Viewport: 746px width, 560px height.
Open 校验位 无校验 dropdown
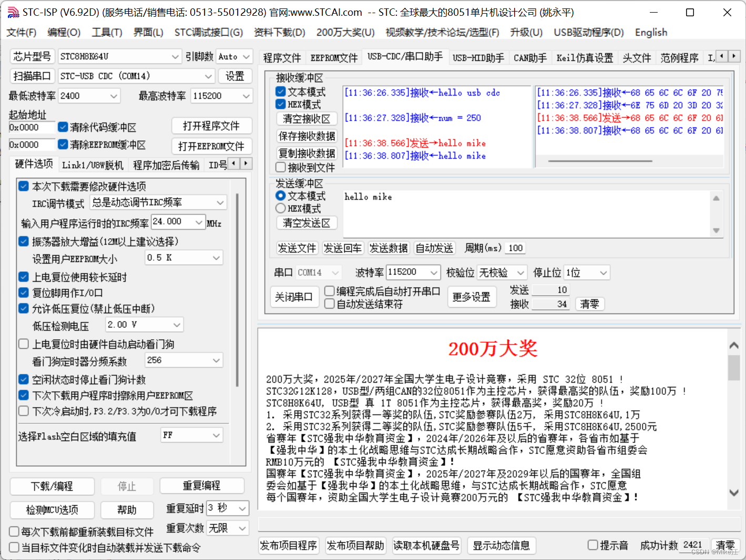502,272
